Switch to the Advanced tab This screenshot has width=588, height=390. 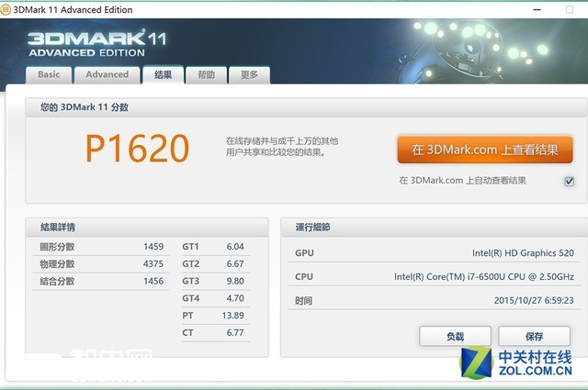[107, 74]
